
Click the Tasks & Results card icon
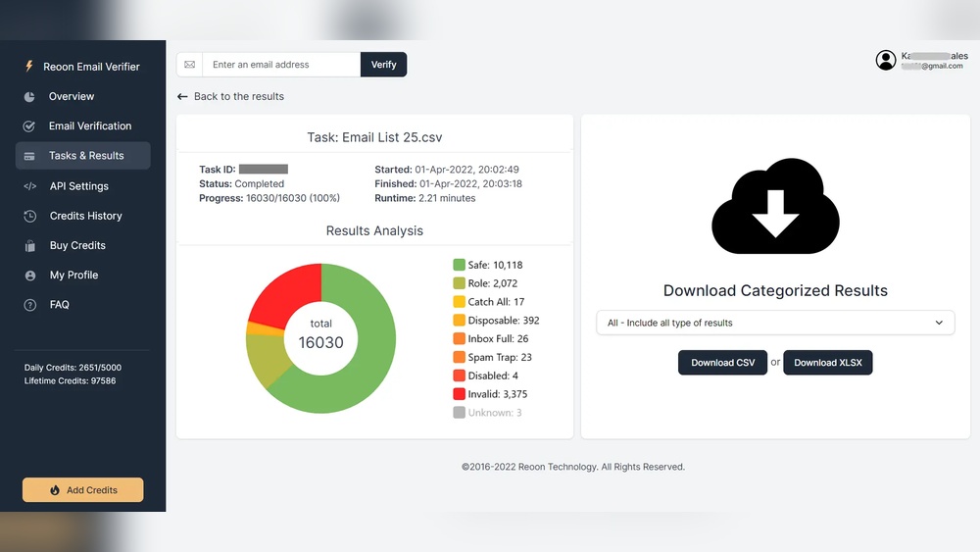coord(29,156)
